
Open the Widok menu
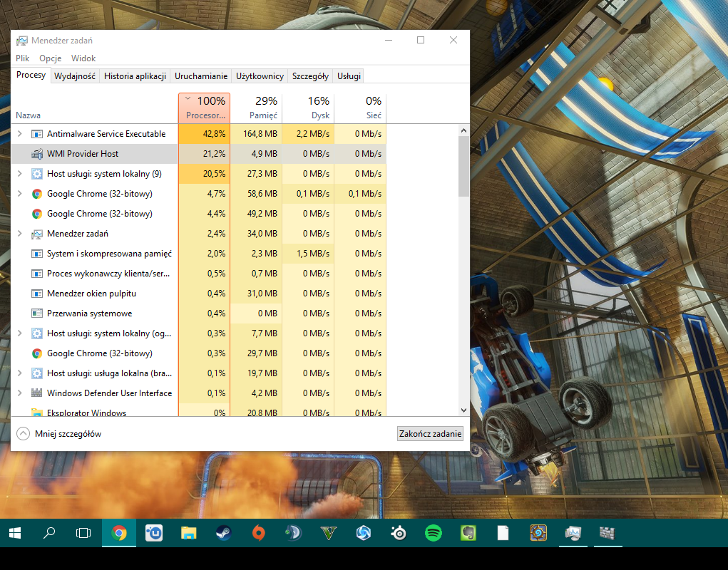coord(83,58)
